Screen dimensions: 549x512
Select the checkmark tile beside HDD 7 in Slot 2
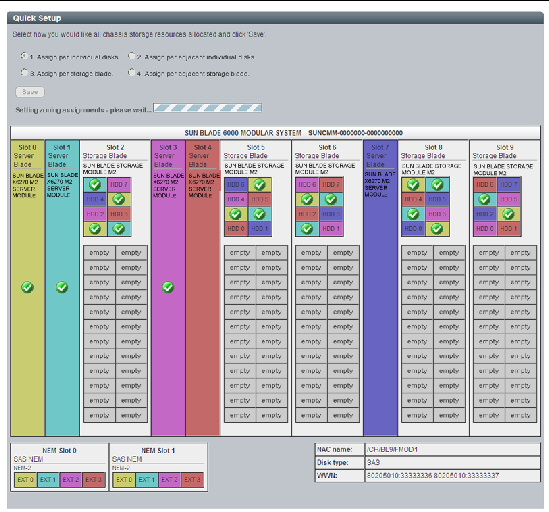click(x=95, y=185)
